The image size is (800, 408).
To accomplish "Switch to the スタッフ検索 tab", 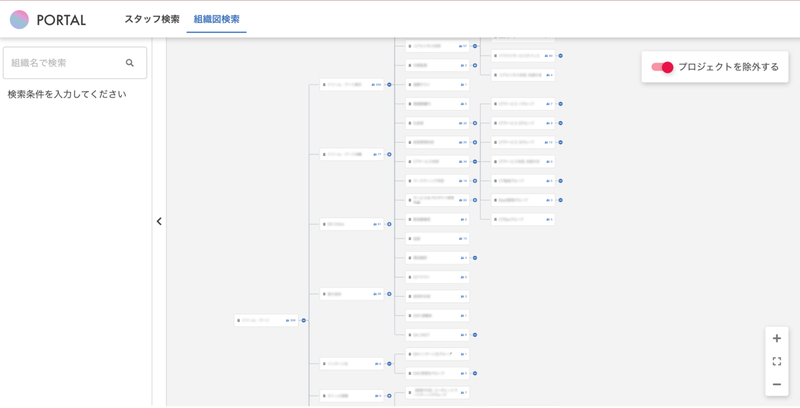I will 152,19.
